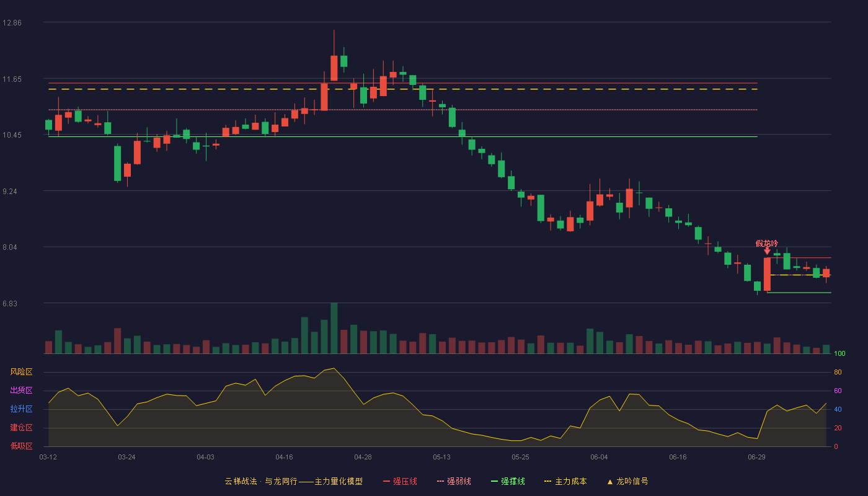Click the red arrow below 假龙吟
This screenshot has height=496, width=868.
tap(767, 251)
